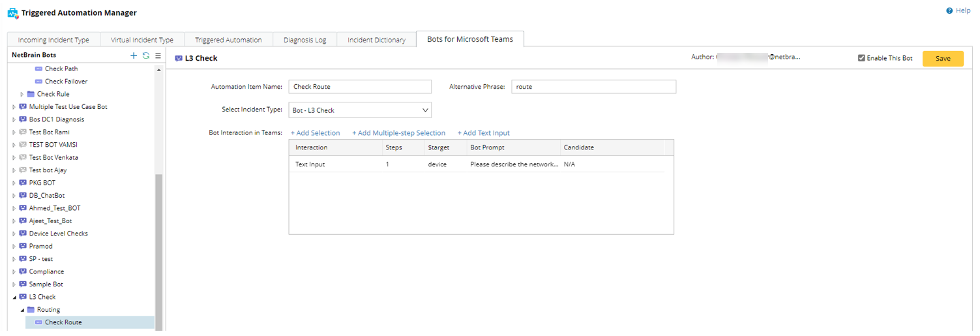Toggle the Enable This Bot checkbox
Screen dimensions: 980x336
coord(861,58)
